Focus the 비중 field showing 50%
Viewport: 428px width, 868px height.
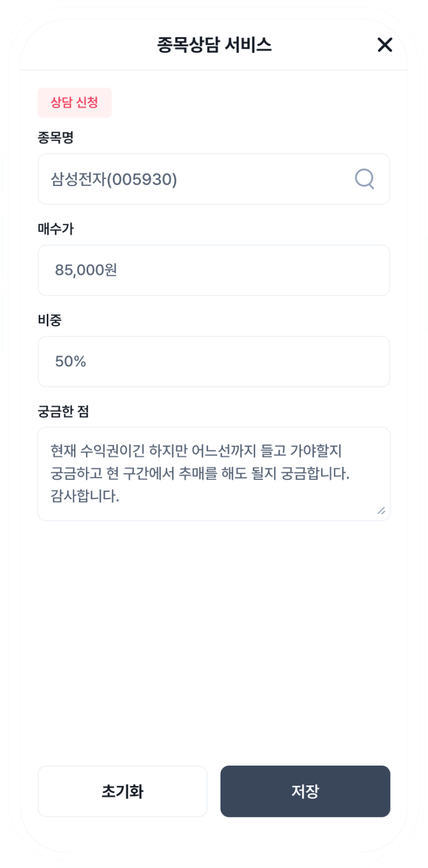pos(214,361)
